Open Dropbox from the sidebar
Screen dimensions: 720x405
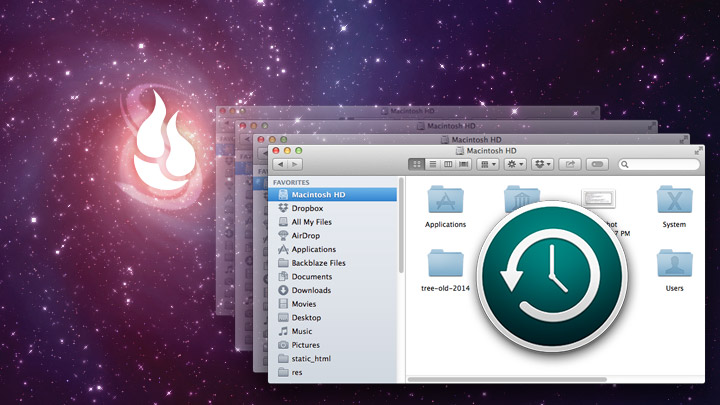click(332, 208)
